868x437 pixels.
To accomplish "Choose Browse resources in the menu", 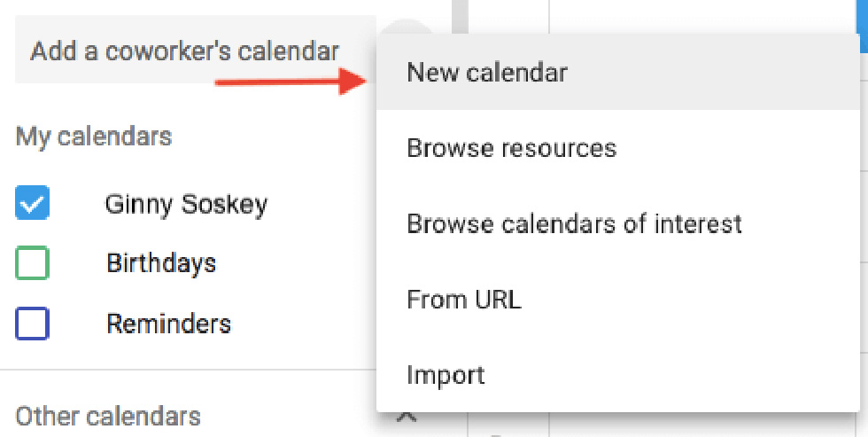I will pyautogui.click(x=511, y=147).
